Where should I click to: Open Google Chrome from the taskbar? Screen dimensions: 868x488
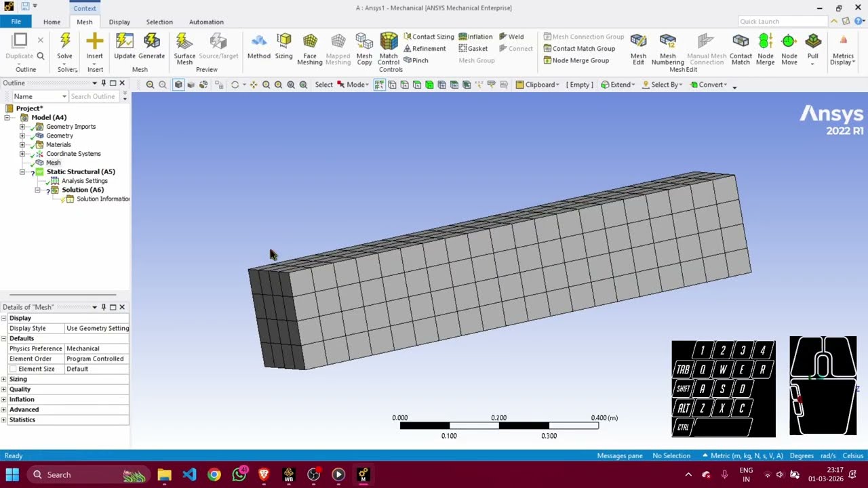click(x=214, y=474)
